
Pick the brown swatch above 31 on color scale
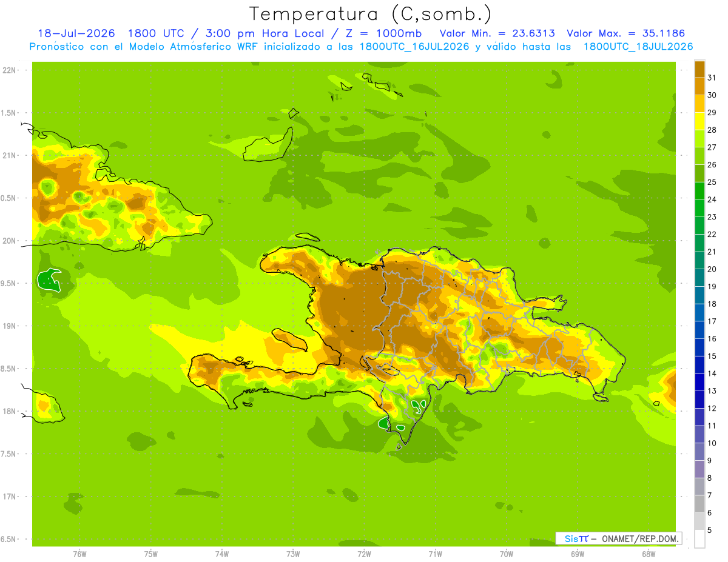click(x=699, y=69)
